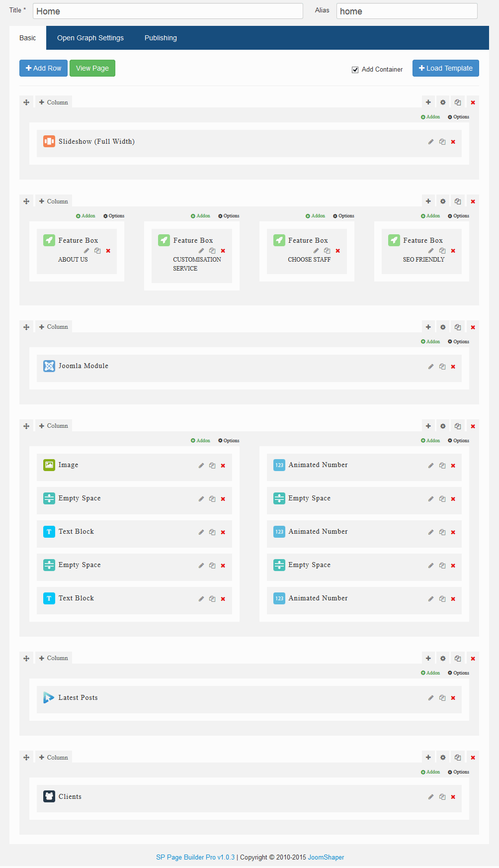This screenshot has width=499, height=868.
Task: Click the Clients addon icon
Action: [49, 796]
